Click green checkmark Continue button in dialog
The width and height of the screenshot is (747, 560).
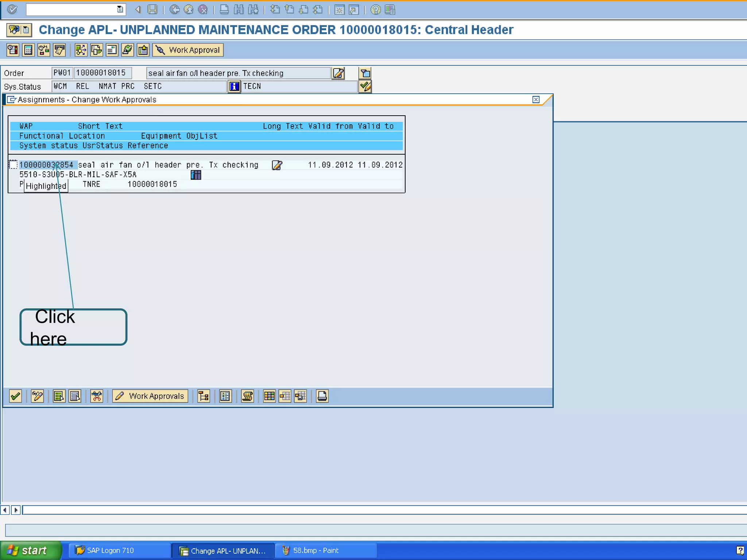pos(16,396)
